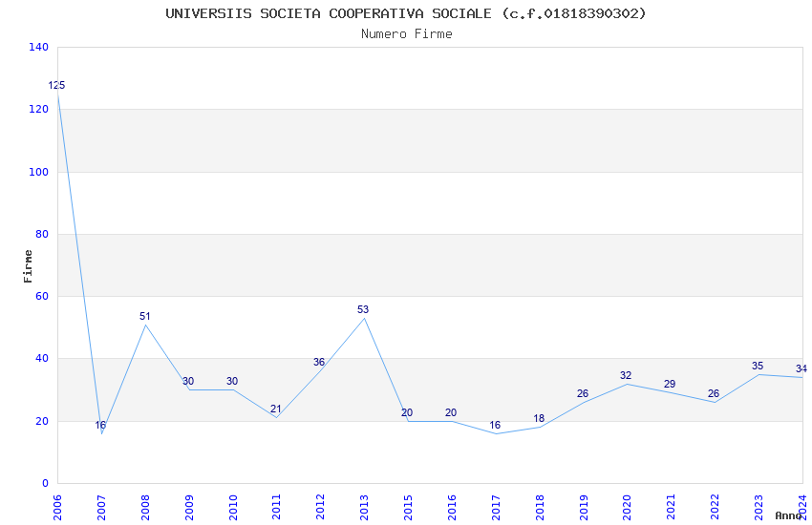The image size is (812, 525).
Task: Pick the data label 51 for 2008
Action: pos(144,316)
